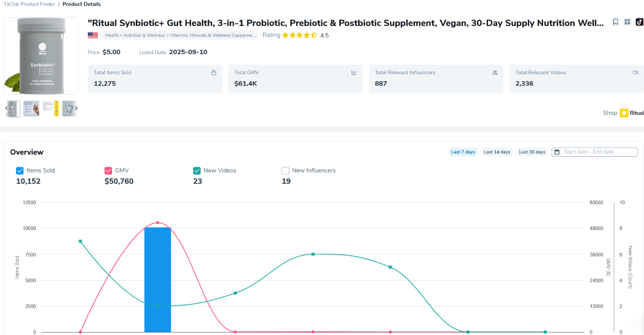Open the Ritual shop link

coord(636,113)
